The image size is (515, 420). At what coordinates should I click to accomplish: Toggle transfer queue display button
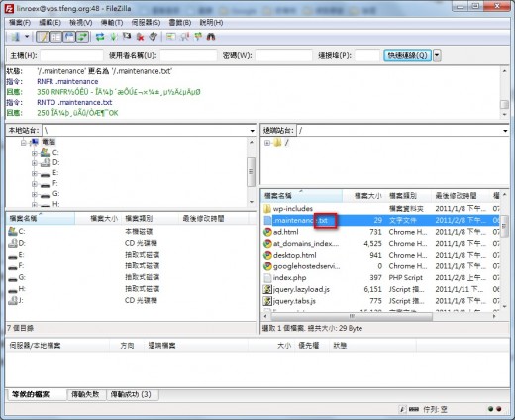coord(82,37)
